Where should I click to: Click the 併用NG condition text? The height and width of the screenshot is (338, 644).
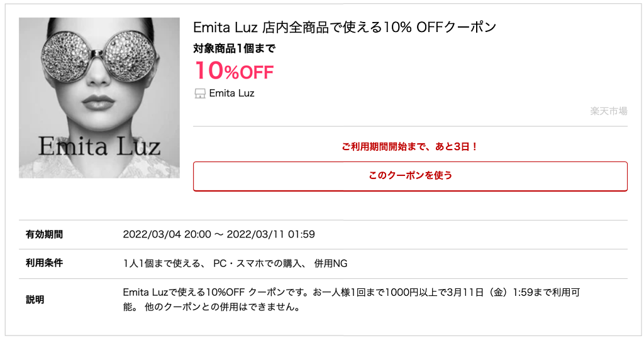pos(331,263)
